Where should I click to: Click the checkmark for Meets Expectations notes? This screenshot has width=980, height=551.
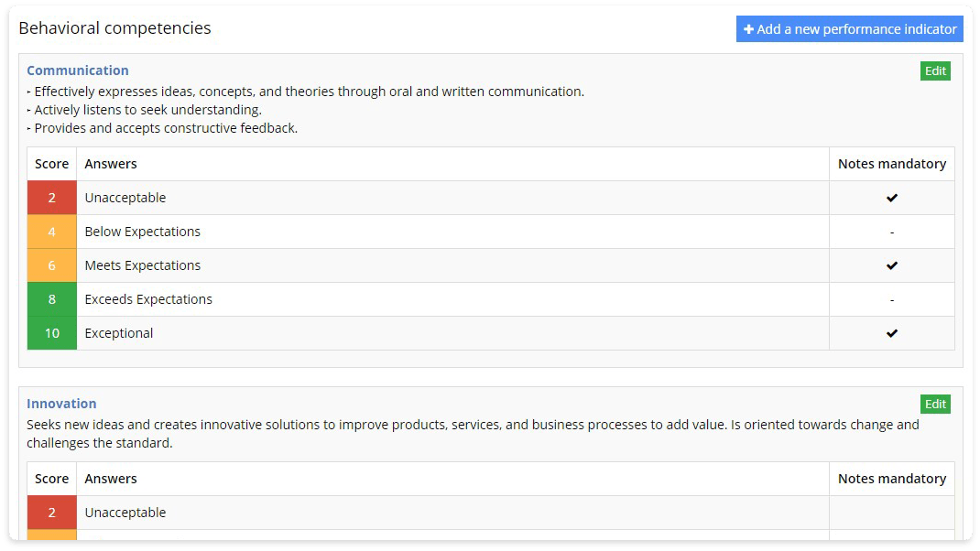891,265
